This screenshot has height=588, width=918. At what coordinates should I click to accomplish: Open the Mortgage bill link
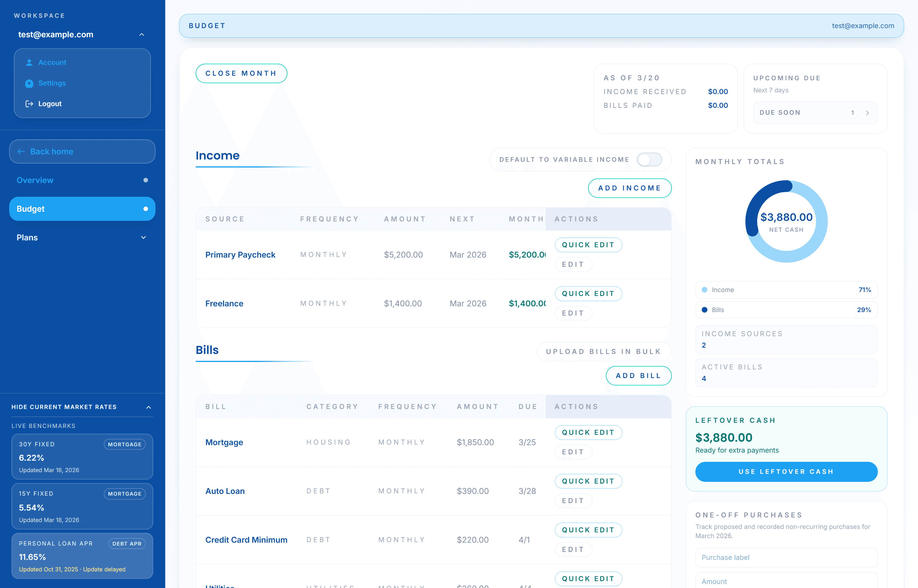(224, 442)
